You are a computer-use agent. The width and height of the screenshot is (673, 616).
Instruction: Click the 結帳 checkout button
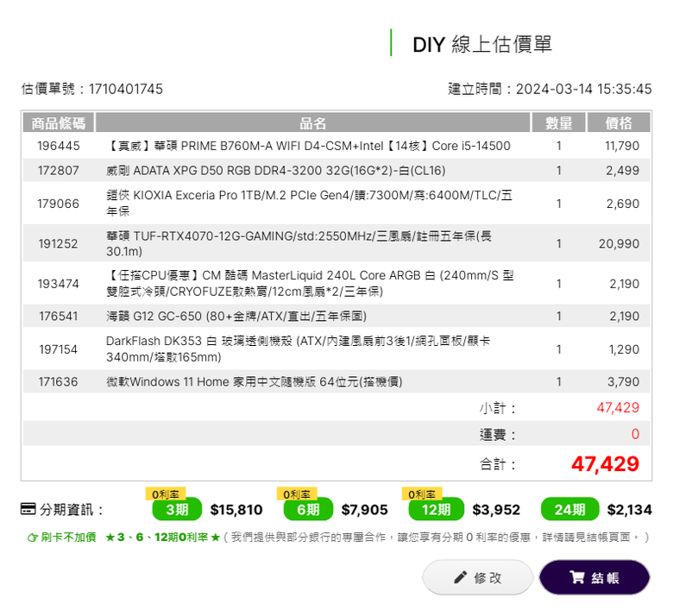pyautogui.click(x=594, y=577)
